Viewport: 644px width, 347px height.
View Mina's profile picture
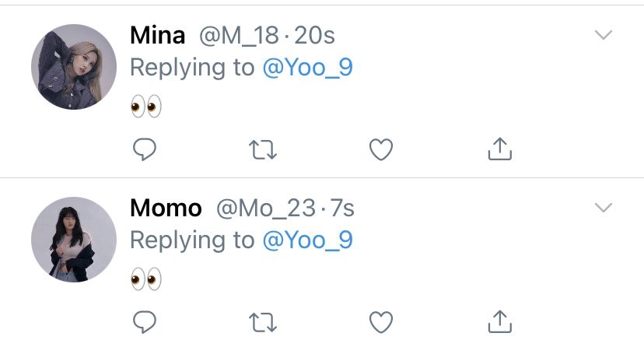click(74, 67)
